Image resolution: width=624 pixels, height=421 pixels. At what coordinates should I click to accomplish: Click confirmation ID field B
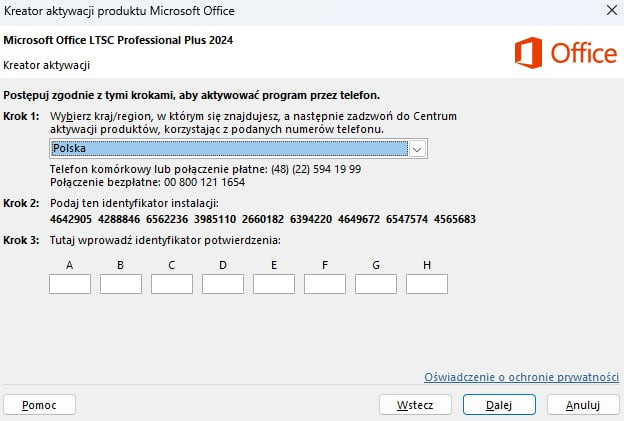coord(121,284)
